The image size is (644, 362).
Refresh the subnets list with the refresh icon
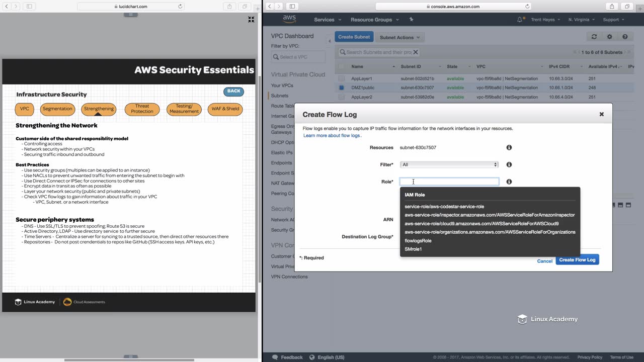(x=594, y=37)
